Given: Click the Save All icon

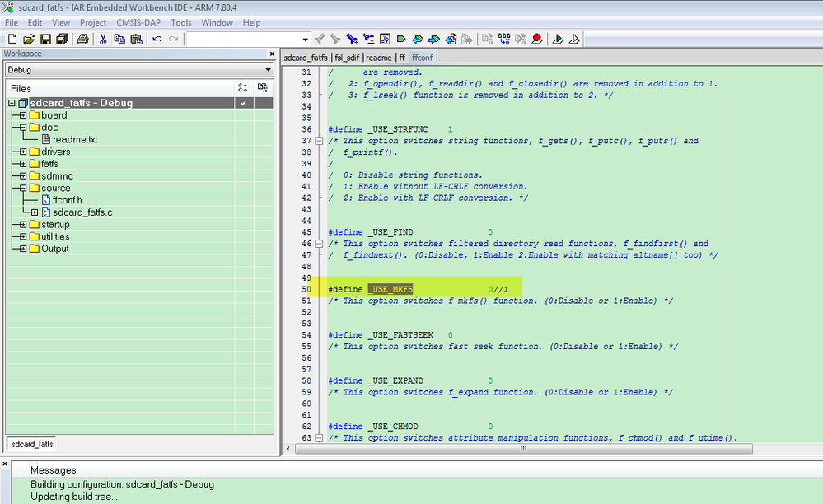Looking at the screenshot, I should coord(62,40).
